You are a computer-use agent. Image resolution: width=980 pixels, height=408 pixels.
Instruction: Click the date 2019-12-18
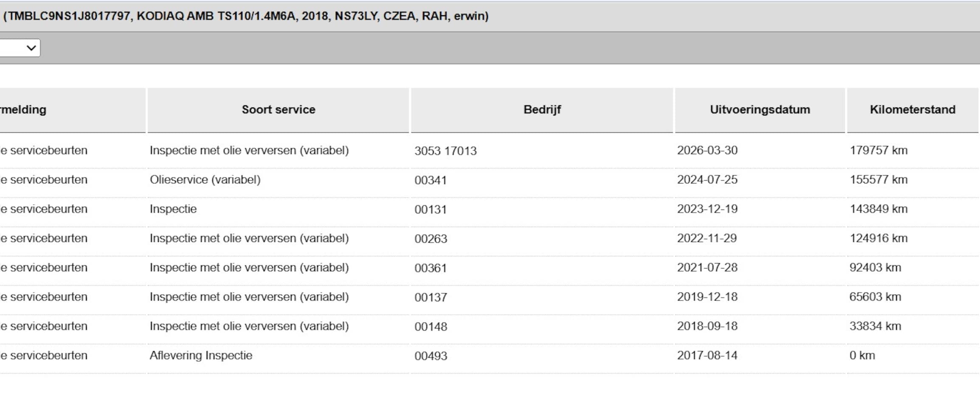pyautogui.click(x=707, y=297)
